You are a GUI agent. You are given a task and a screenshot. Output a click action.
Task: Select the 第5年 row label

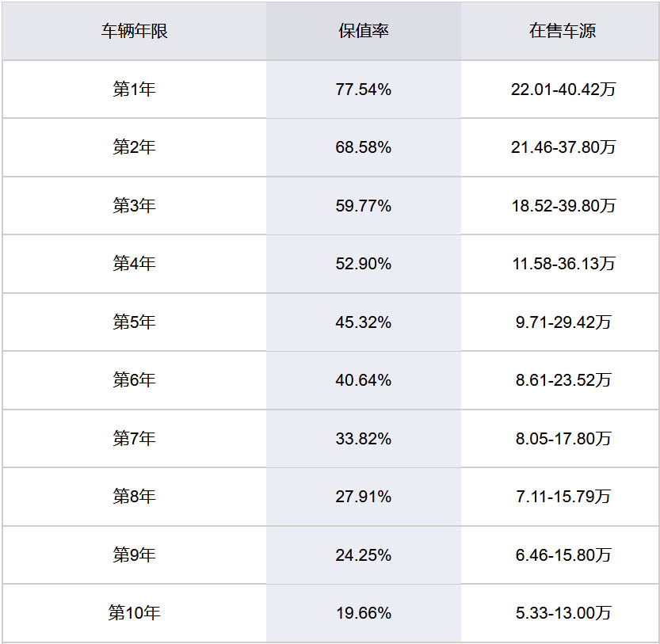134,322
